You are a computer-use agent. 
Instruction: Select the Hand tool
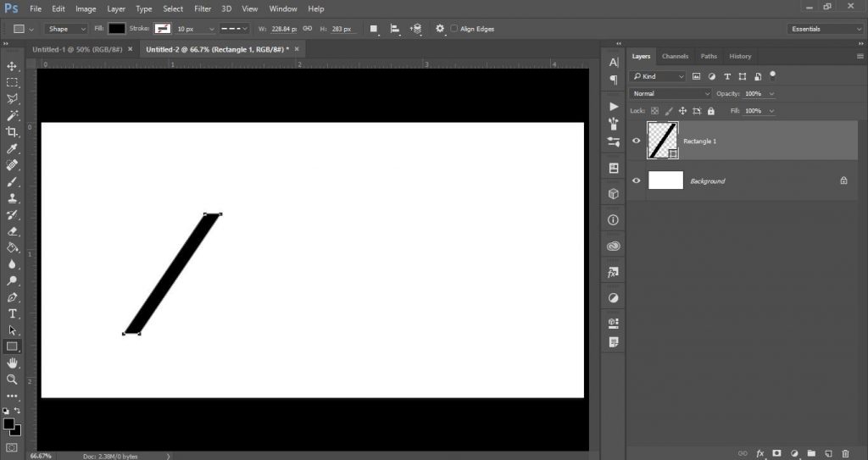coord(12,363)
